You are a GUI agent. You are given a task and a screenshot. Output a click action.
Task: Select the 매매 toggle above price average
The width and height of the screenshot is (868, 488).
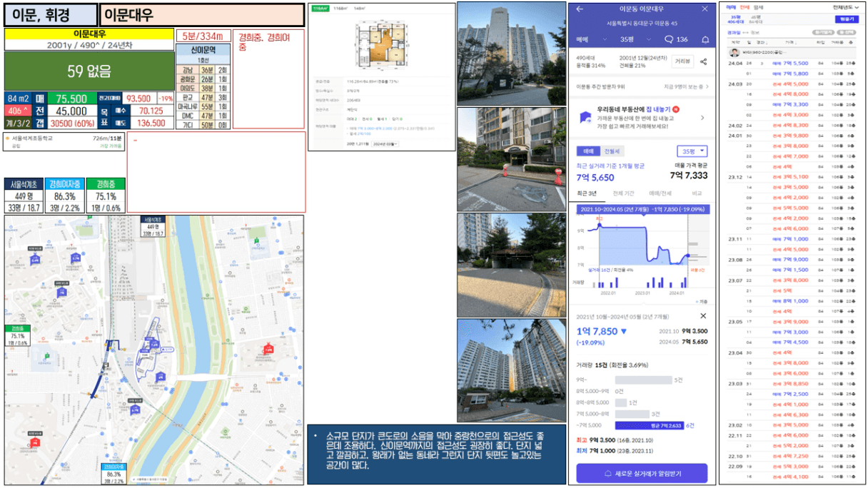point(589,151)
